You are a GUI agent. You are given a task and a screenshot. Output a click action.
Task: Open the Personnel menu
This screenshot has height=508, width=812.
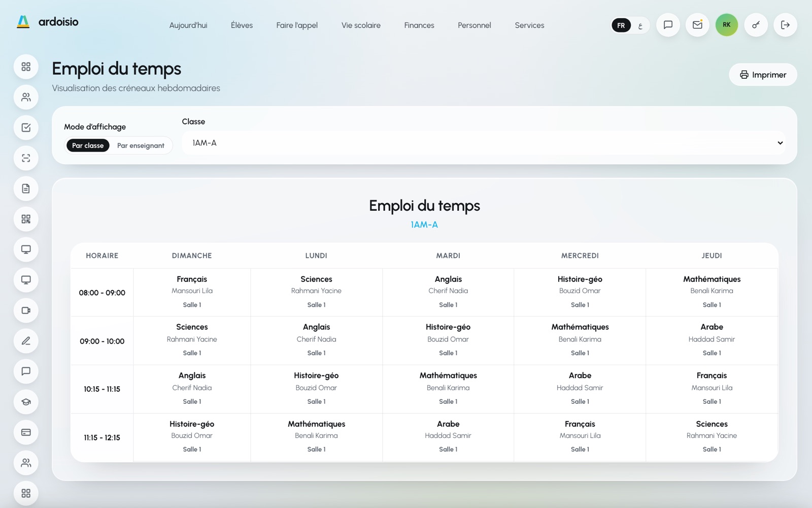tap(475, 25)
